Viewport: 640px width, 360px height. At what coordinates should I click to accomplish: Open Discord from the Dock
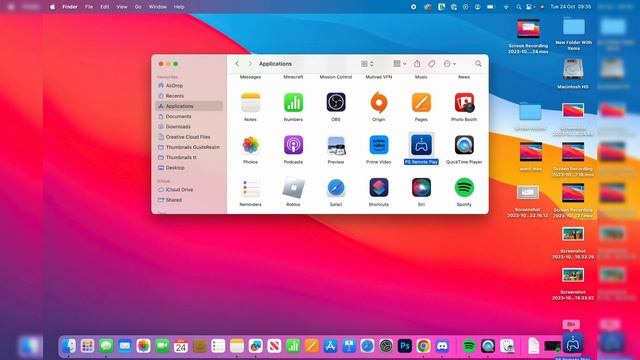[x=442, y=346]
